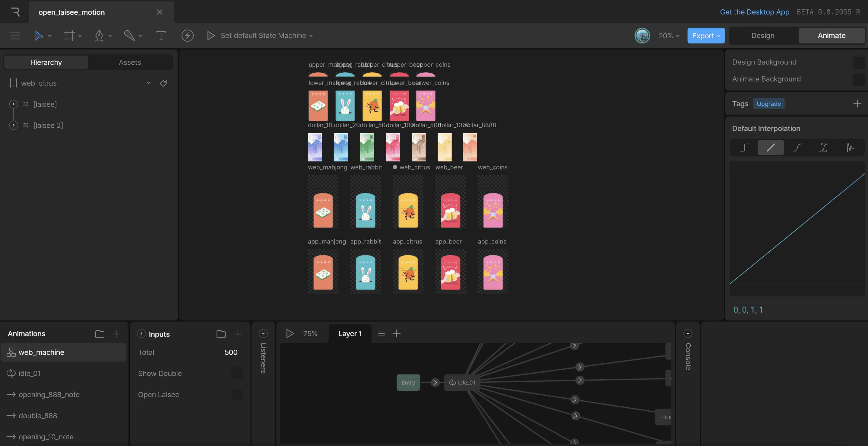Click the tag icon beside web_citrus
Image resolution: width=868 pixels, height=446 pixels.
[164, 83]
